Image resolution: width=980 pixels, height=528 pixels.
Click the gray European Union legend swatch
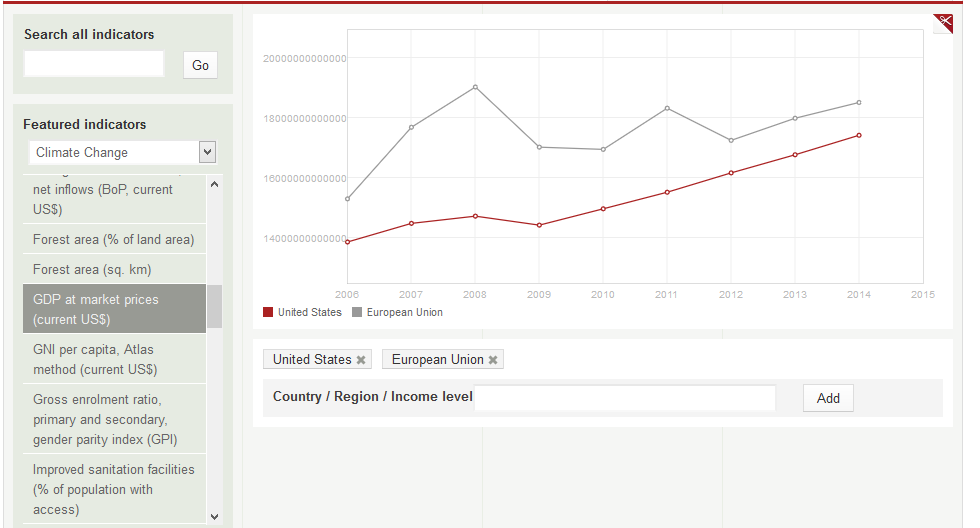point(357,312)
